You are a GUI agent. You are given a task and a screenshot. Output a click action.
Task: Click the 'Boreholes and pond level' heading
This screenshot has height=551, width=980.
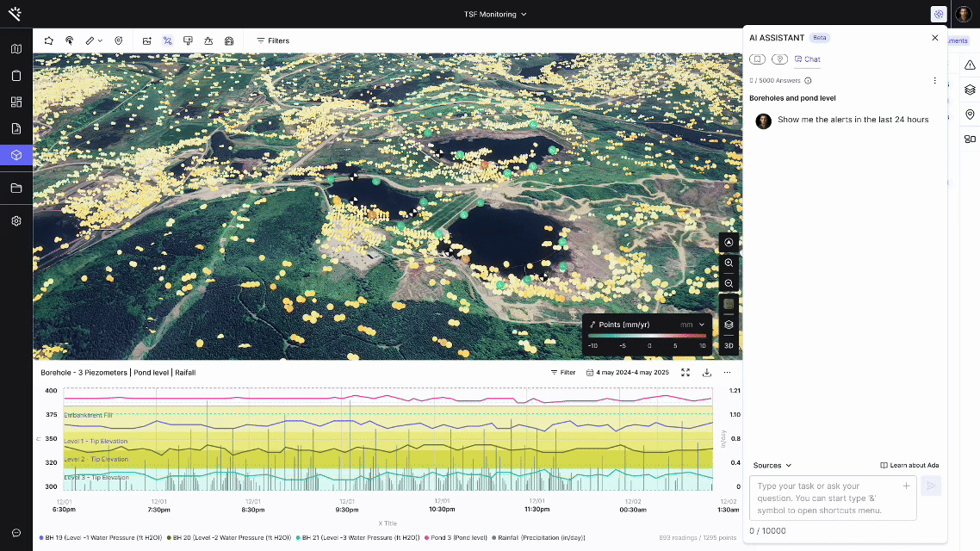pyautogui.click(x=792, y=98)
